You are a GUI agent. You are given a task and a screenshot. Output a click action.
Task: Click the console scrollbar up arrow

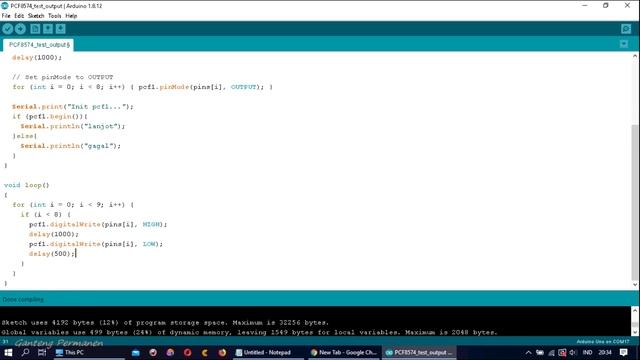pos(635,311)
